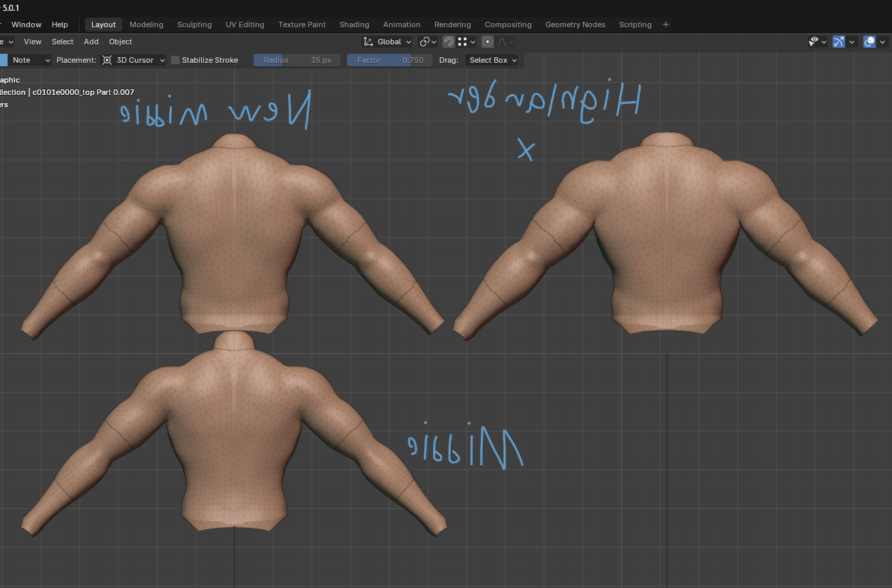892x588 pixels.
Task: Expand the Select Box drag dropdown
Action: [492, 60]
